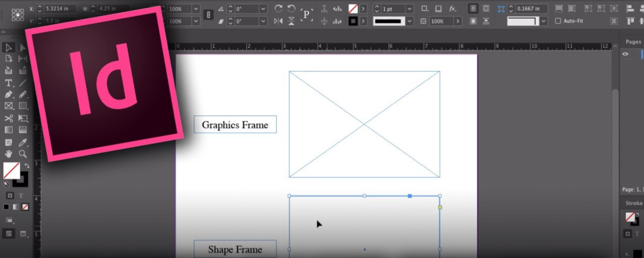
Task: Click the Flip Vertical icon
Action: pos(291,21)
